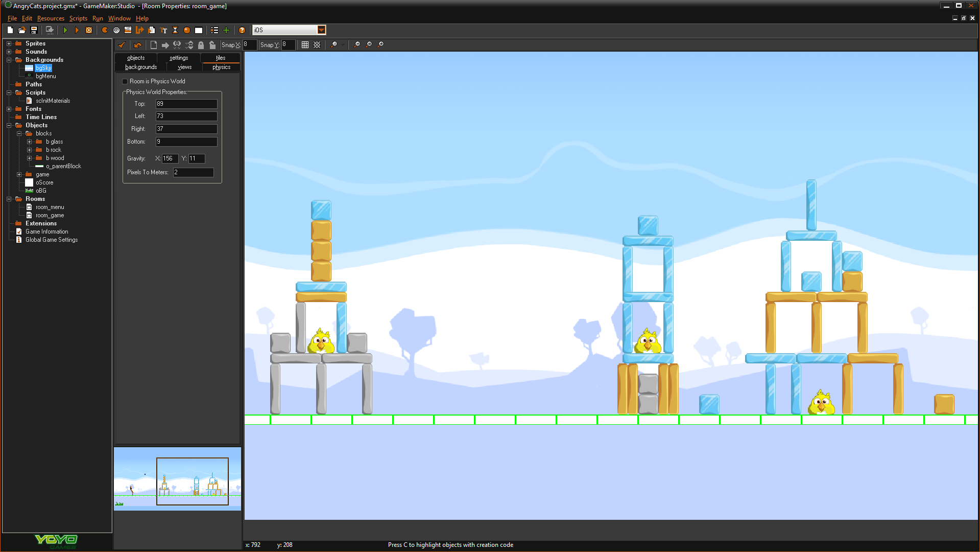Open Global Game Settings
The image size is (980, 552).
[52, 240]
